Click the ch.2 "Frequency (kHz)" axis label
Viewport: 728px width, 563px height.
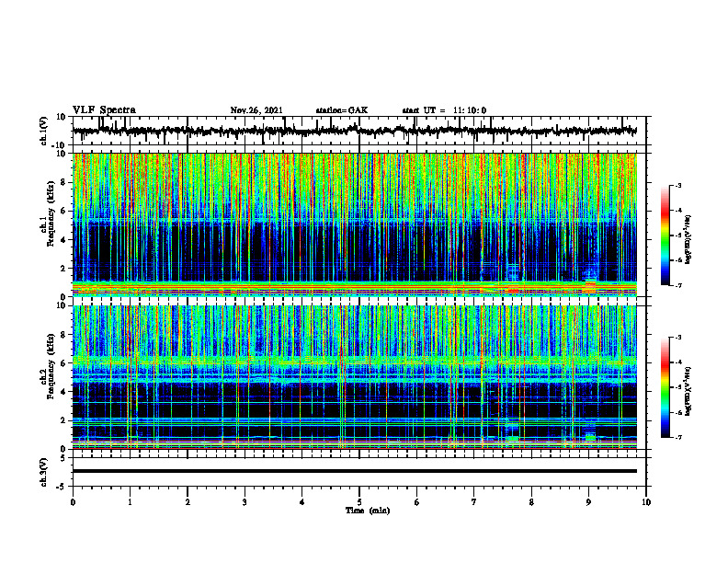51,366
